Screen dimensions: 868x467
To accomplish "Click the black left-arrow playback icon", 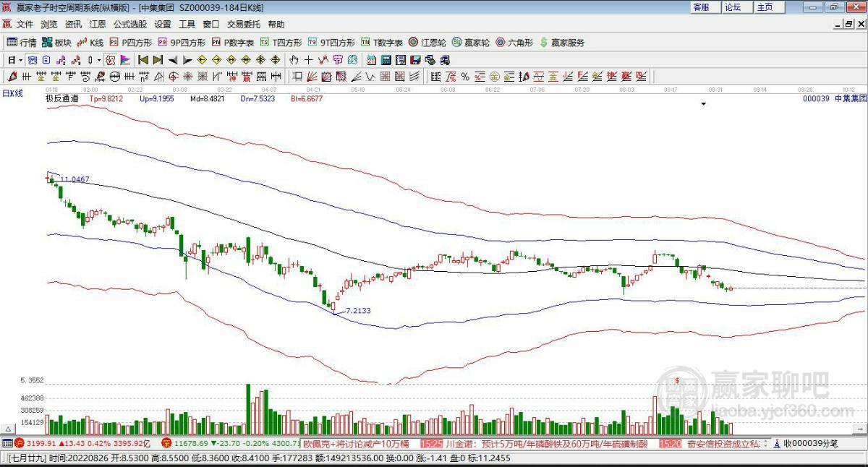I will (x=173, y=59).
